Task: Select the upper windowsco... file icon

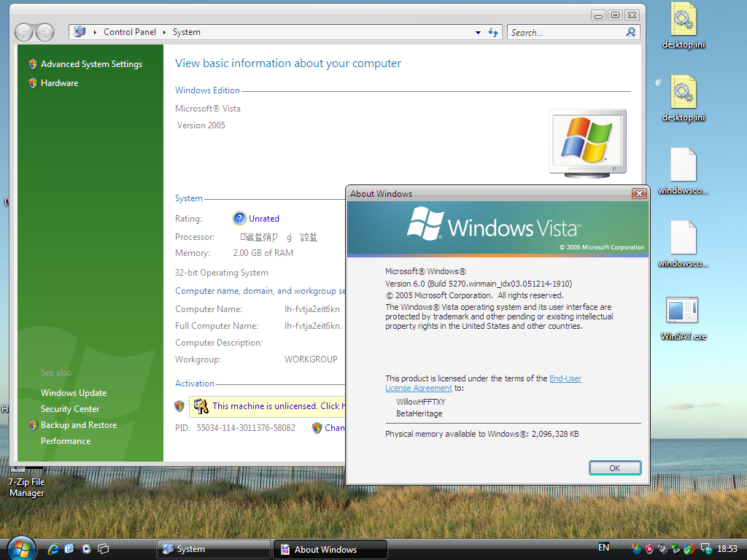Action: [x=684, y=172]
